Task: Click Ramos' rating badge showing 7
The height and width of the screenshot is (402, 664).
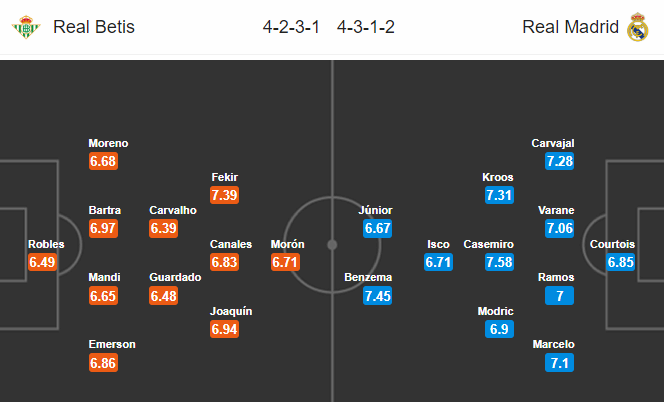Action: pos(559,296)
